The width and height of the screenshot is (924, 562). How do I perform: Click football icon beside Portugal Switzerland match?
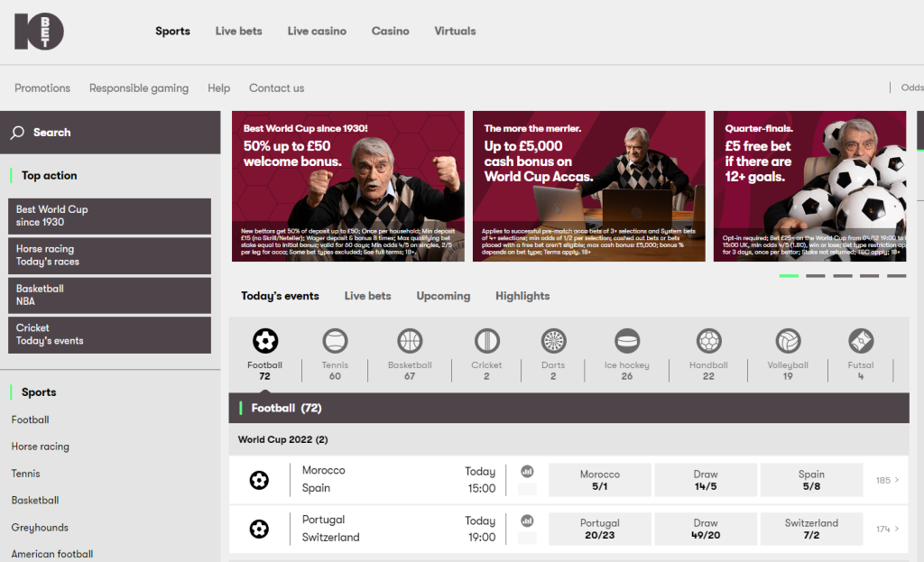click(x=259, y=529)
